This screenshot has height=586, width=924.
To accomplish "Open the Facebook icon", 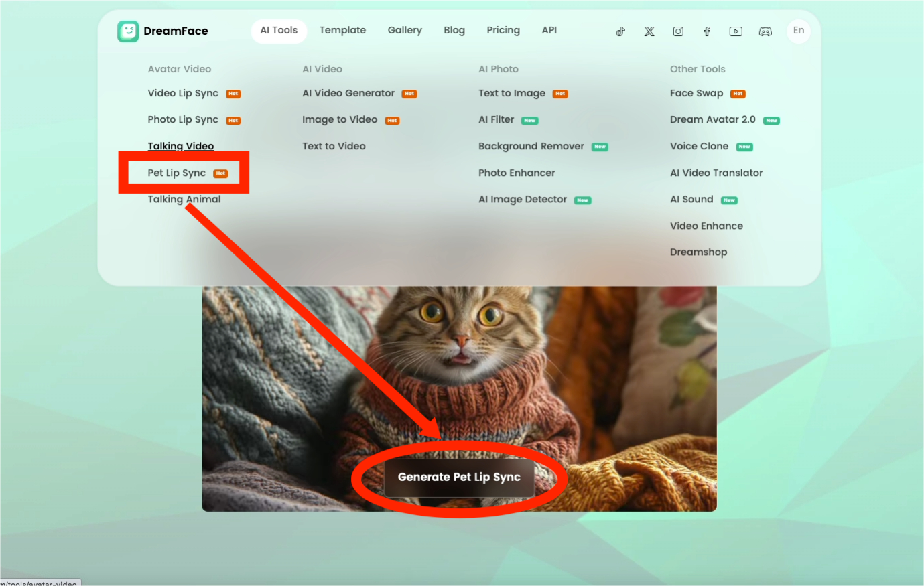I will click(707, 31).
